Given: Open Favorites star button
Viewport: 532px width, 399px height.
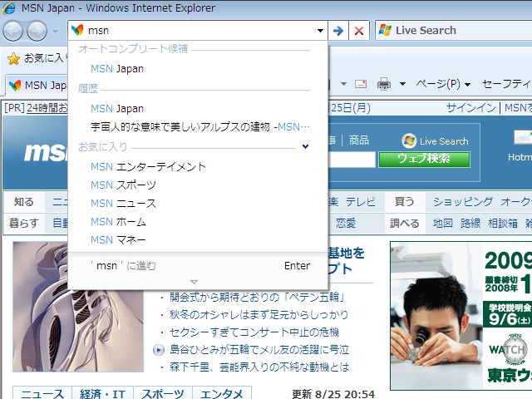Looking at the screenshot, I should point(14,59).
